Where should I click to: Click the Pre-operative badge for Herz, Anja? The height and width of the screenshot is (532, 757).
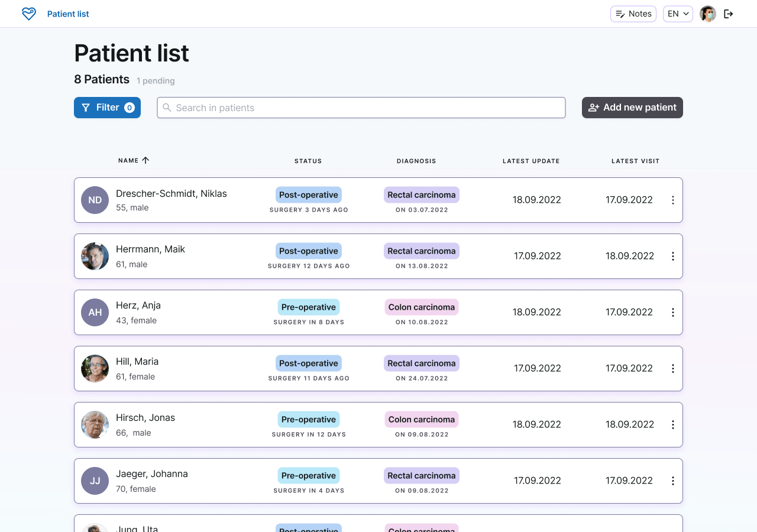[x=308, y=307]
